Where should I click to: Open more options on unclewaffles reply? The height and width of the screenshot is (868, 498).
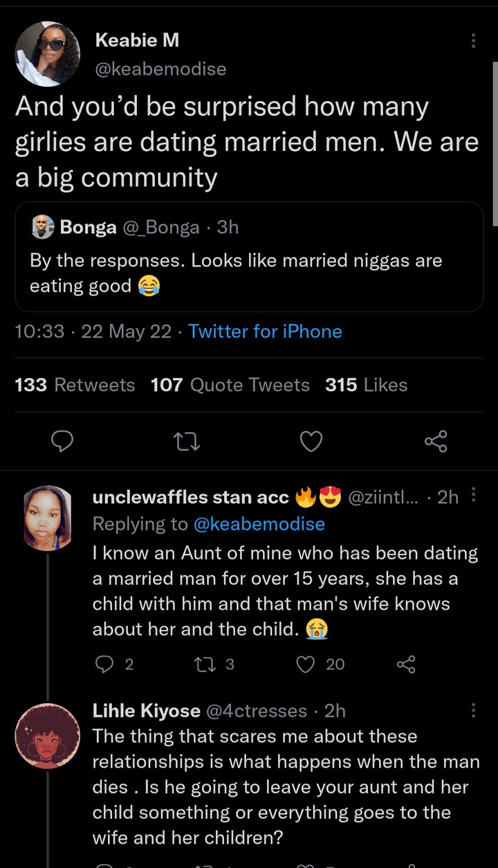click(x=473, y=494)
